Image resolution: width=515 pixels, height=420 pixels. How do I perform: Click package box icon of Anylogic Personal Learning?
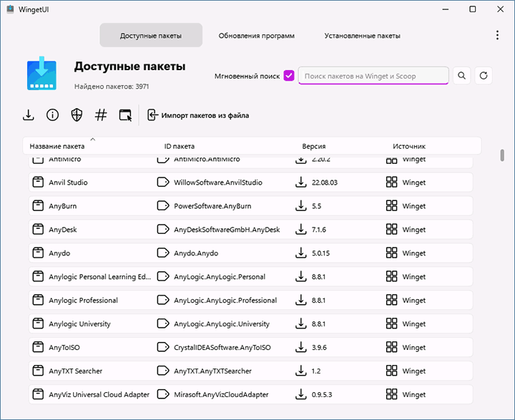38,276
